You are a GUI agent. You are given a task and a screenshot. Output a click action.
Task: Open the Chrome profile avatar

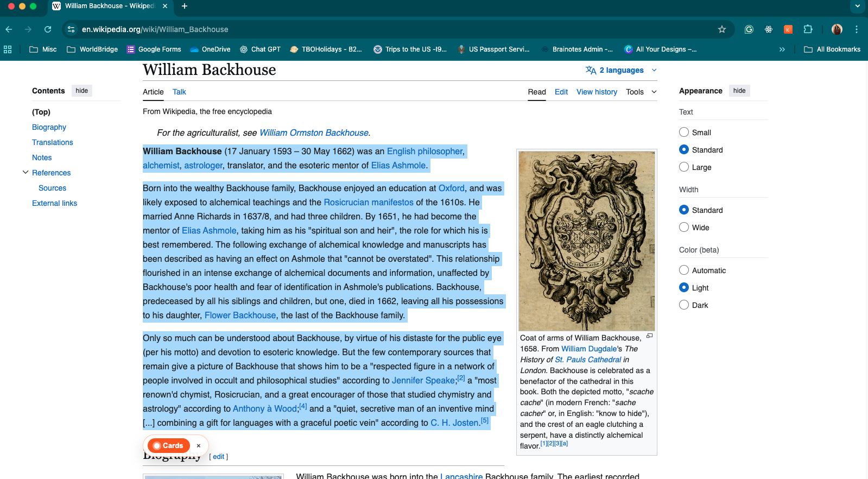coord(837,29)
